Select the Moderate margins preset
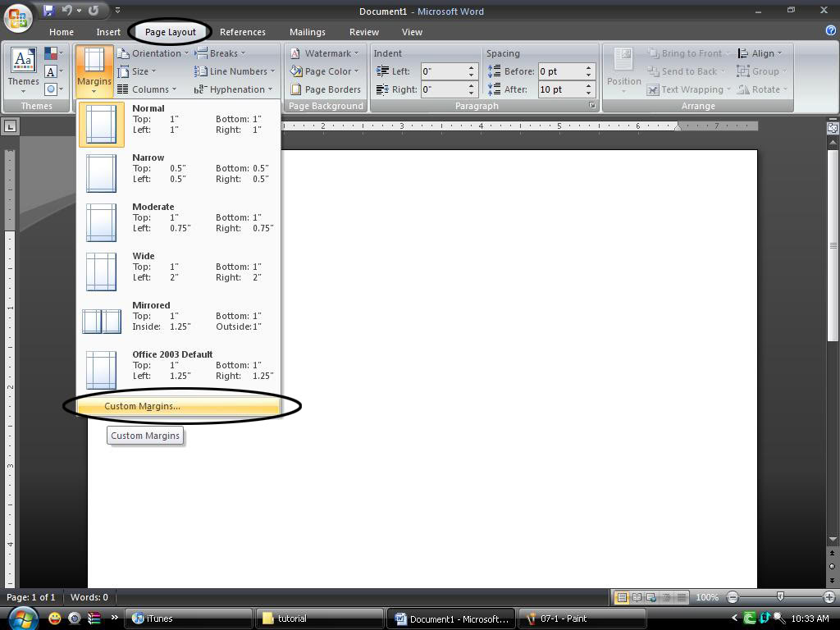The image size is (840, 630). click(x=178, y=222)
